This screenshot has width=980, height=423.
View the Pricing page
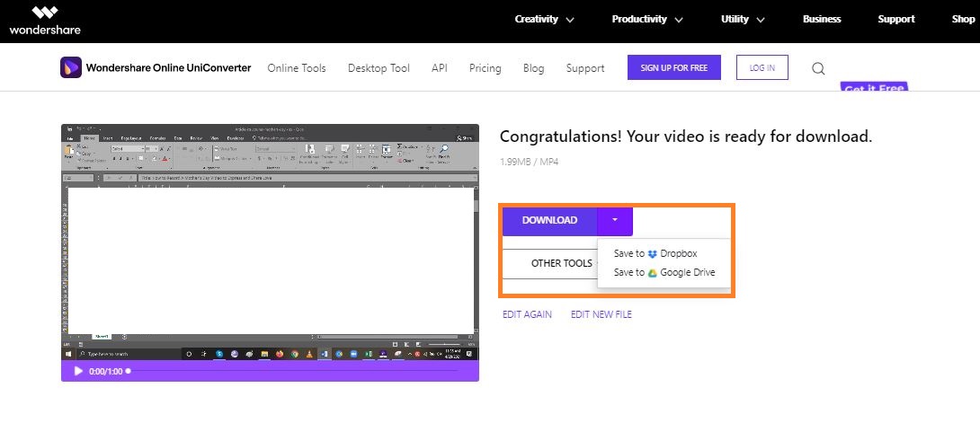pos(485,68)
